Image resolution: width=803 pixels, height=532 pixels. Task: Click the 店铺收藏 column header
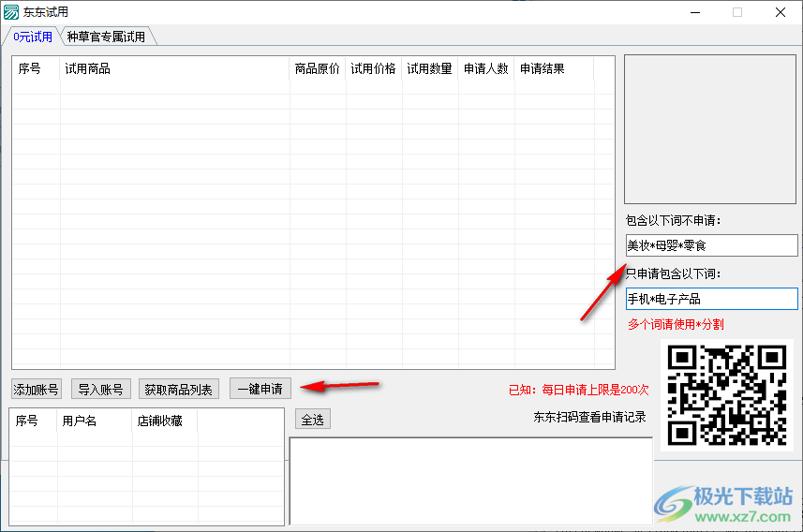(x=165, y=421)
